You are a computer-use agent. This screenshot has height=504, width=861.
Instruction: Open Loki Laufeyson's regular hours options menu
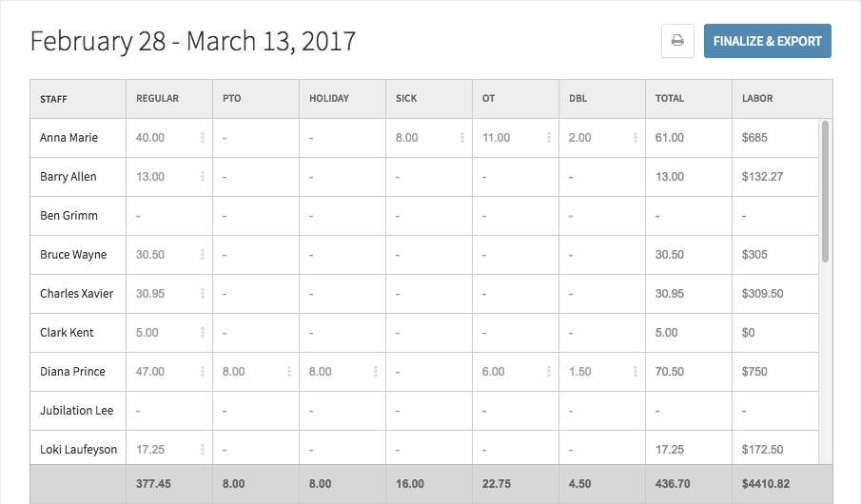tap(203, 450)
